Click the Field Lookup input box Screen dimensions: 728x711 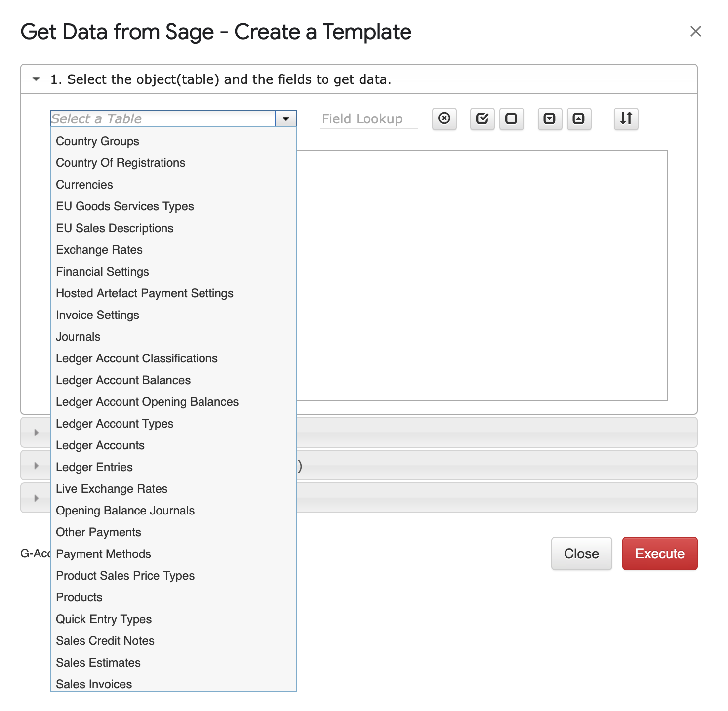[368, 118]
